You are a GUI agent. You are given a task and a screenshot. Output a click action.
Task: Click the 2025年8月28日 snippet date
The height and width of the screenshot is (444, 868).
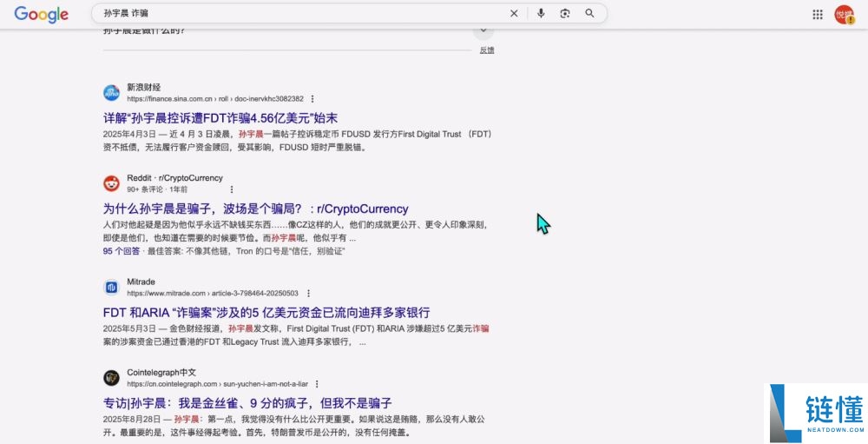click(131, 419)
